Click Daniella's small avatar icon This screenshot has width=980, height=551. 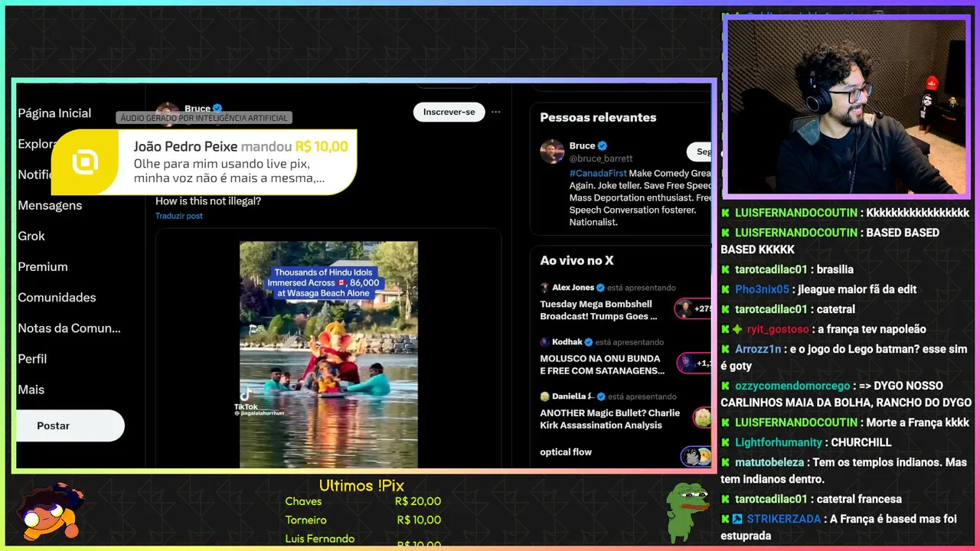coord(544,396)
